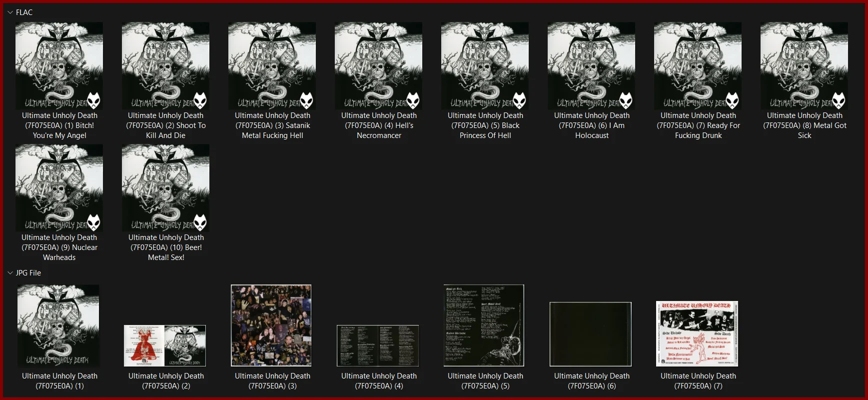
Task: Select FLAC icon for Shoot To Kill And Die
Action: (165, 65)
